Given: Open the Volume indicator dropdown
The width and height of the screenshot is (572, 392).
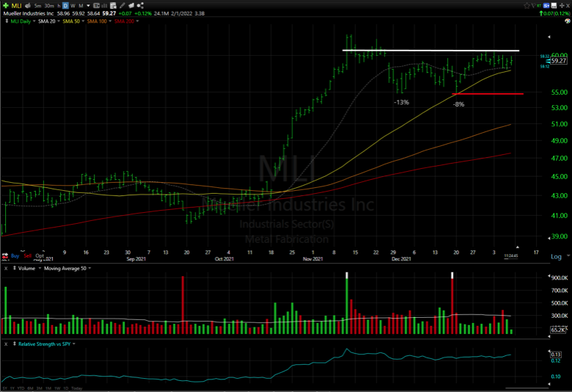Looking at the screenshot, I should click(40, 269).
